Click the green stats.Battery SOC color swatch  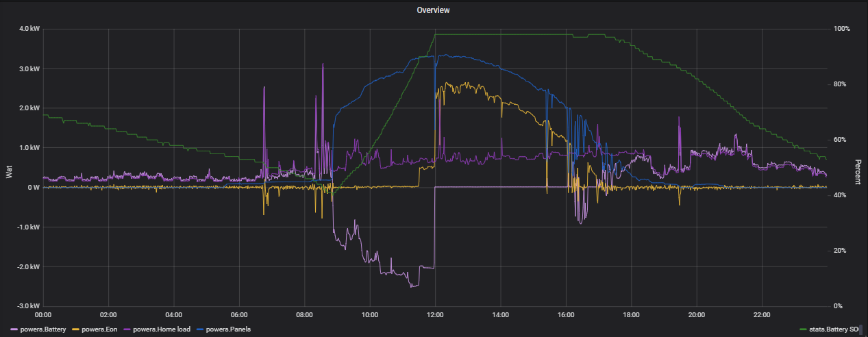[804, 329]
